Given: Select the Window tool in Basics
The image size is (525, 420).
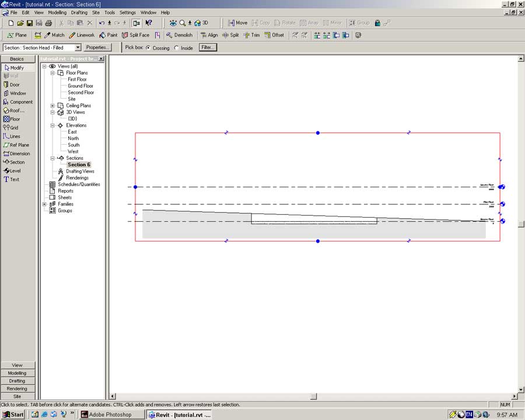Looking at the screenshot, I should (17, 93).
